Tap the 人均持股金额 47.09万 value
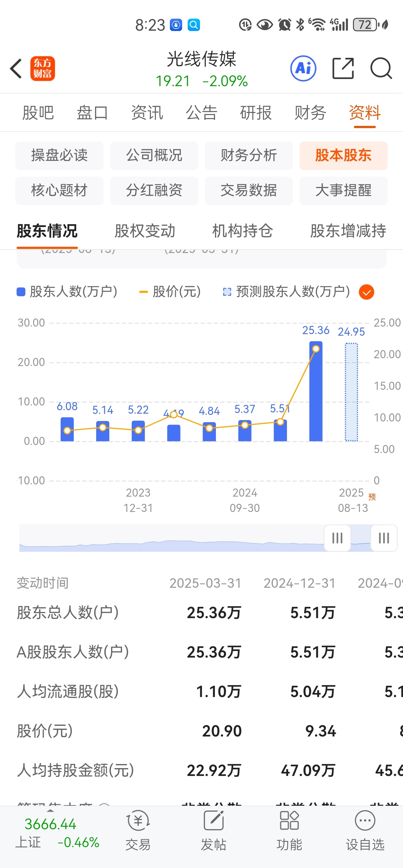Image resolution: width=403 pixels, height=868 pixels. (309, 770)
